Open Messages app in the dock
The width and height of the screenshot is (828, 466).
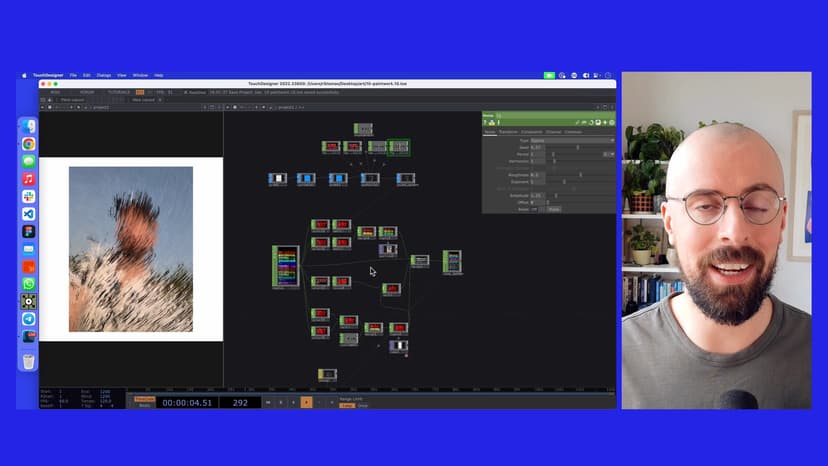click(29, 161)
